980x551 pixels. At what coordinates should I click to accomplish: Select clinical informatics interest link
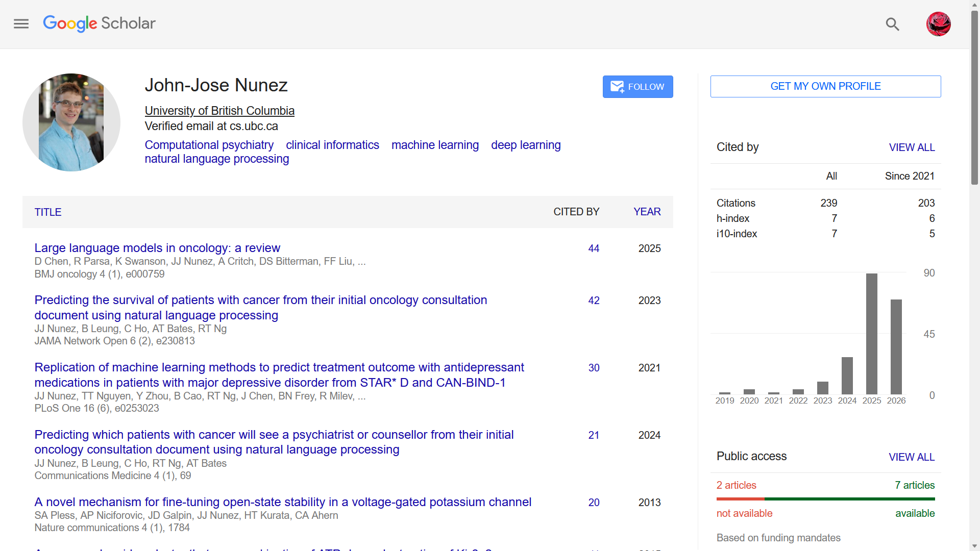(x=332, y=145)
